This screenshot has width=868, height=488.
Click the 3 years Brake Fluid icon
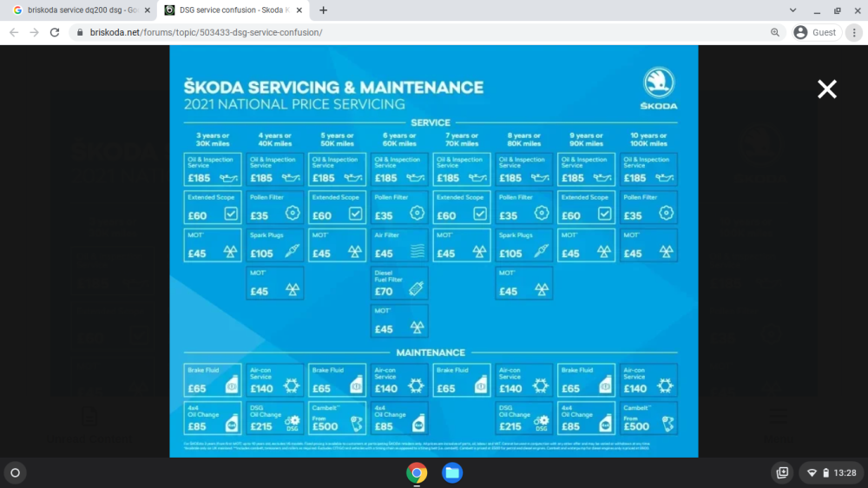[x=232, y=385]
